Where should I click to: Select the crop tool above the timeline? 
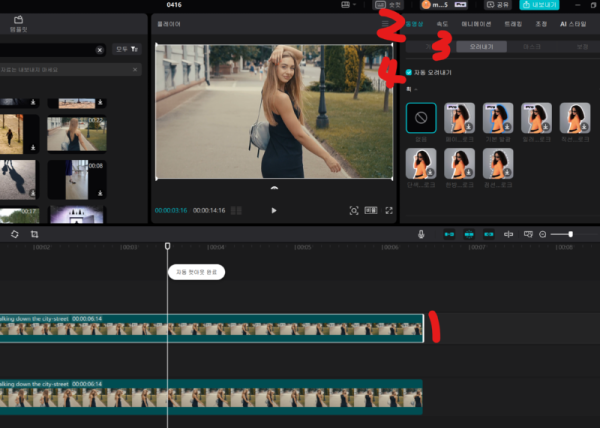(34, 234)
